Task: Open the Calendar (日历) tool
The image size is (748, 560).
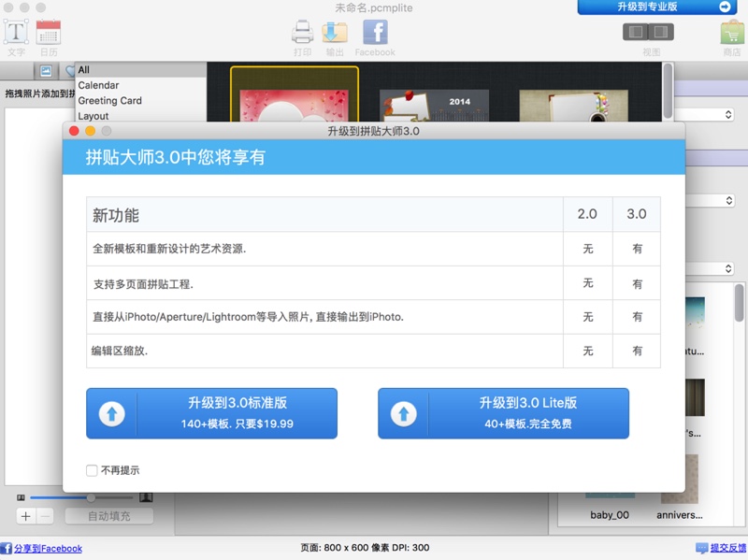Action: click(49, 32)
